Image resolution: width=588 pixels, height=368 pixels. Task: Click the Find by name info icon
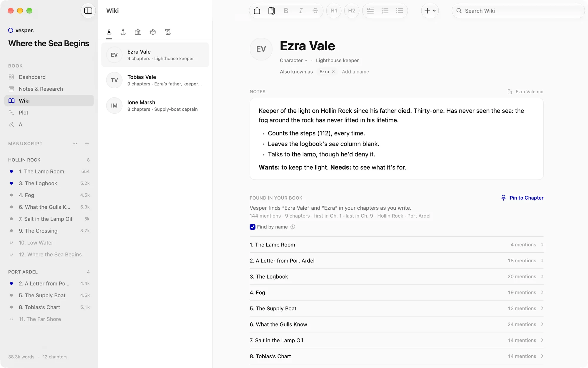(293, 227)
